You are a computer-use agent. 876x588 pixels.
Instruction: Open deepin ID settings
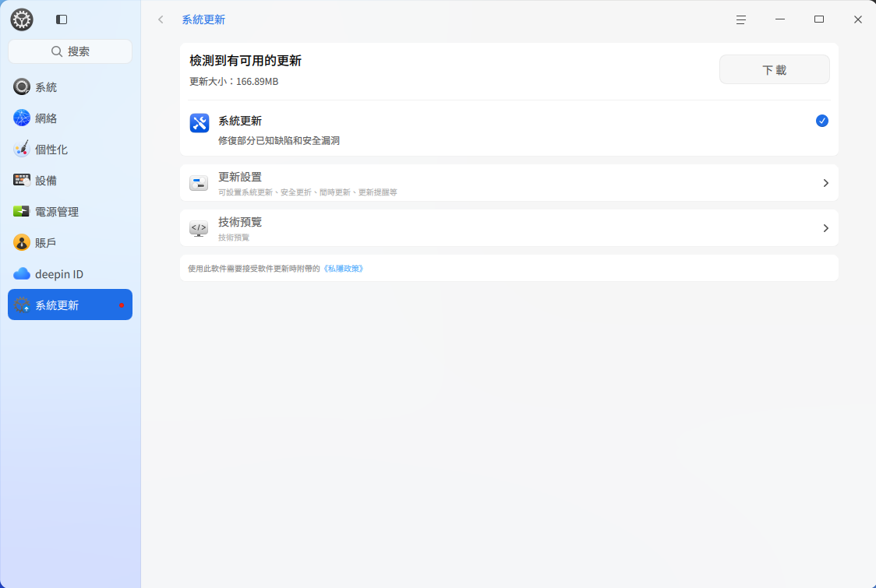[70, 274]
